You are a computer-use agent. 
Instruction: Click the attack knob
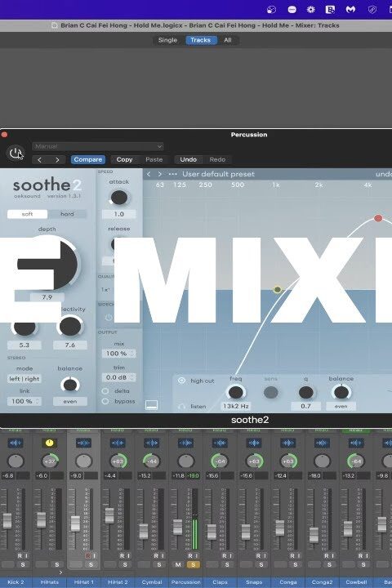point(119,198)
